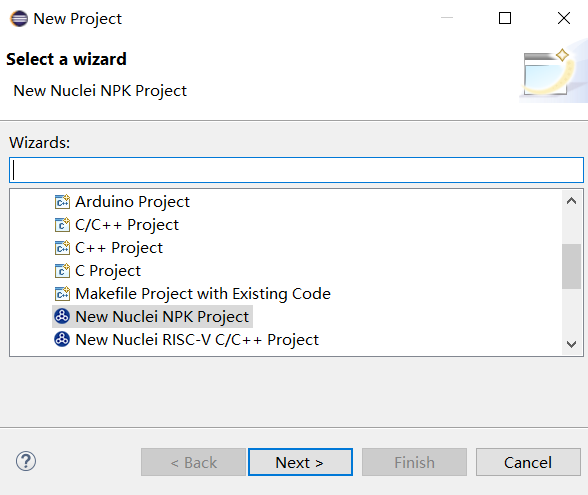Click scrollbar up arrow in wizards list
This screenshot has height=495, width=588.
tap(571, 201)
